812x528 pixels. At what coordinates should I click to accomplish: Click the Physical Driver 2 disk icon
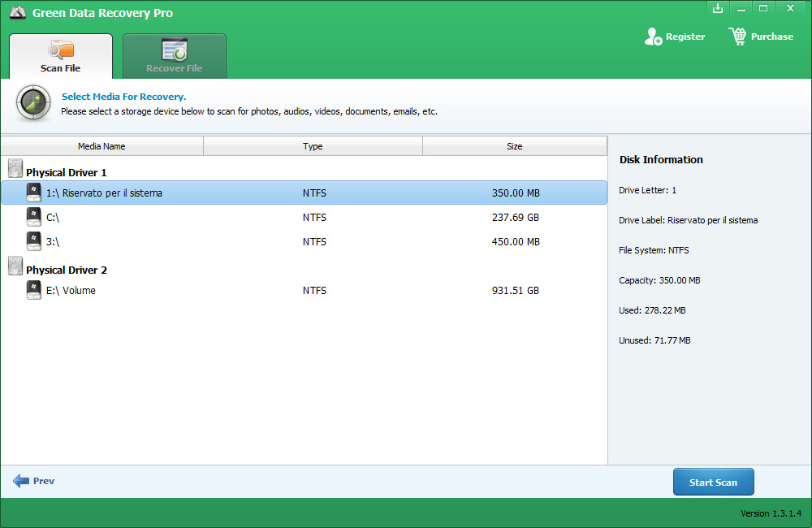tap(15, 266)
